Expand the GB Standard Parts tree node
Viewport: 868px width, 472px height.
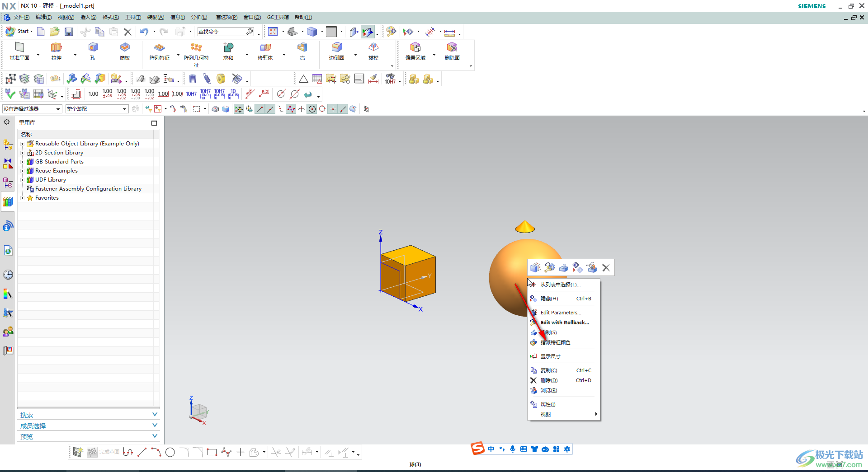pos(22,162)
